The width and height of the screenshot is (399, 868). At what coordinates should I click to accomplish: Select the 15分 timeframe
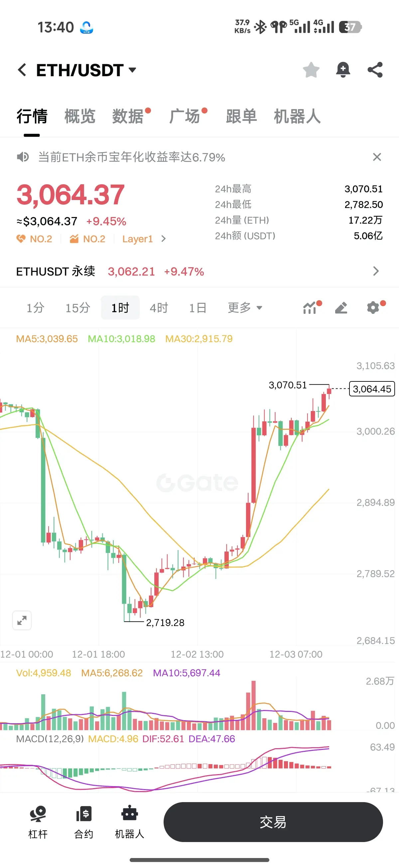click(x=78, y=308)
